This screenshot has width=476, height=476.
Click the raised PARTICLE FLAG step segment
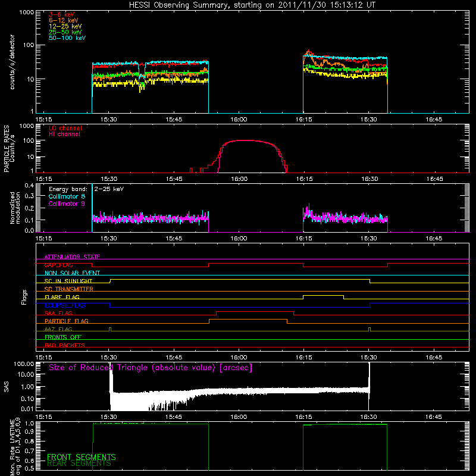tap(248, 320)
